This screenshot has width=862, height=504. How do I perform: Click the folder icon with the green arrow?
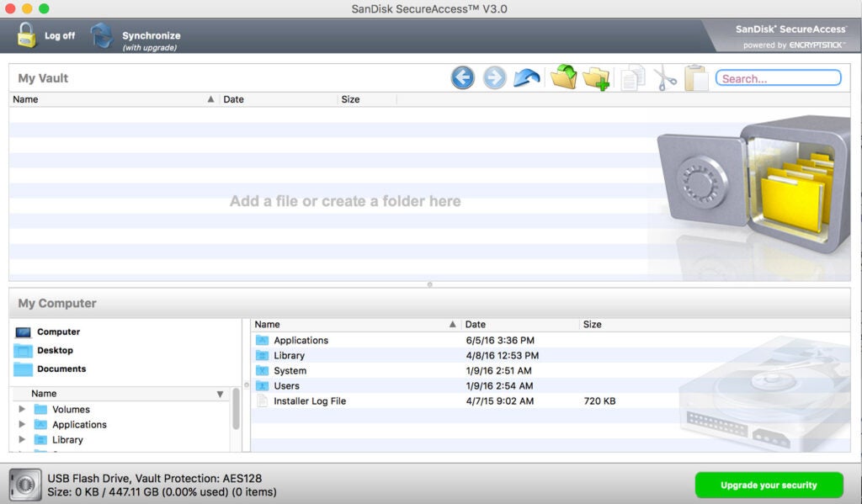pyautogui.click(x=563, y=77)
